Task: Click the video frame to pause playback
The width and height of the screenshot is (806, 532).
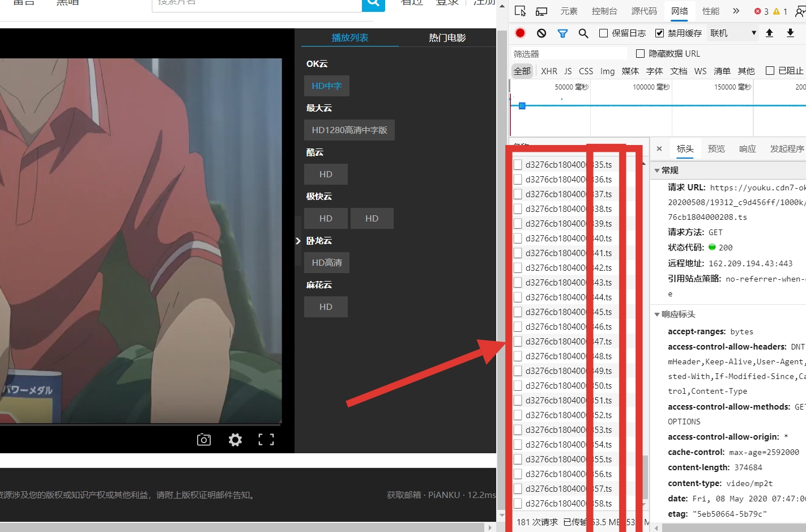Action: pos(140,240)
